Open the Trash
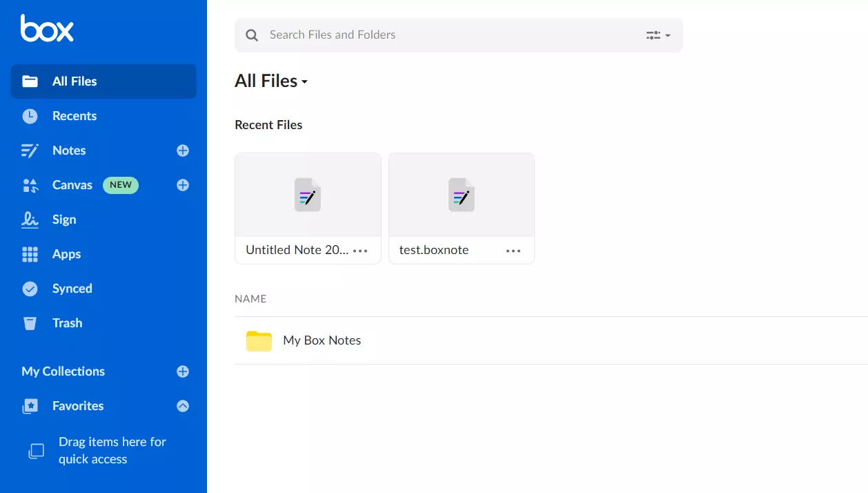This screenshot has height=493, width=868. coord(67,323)
